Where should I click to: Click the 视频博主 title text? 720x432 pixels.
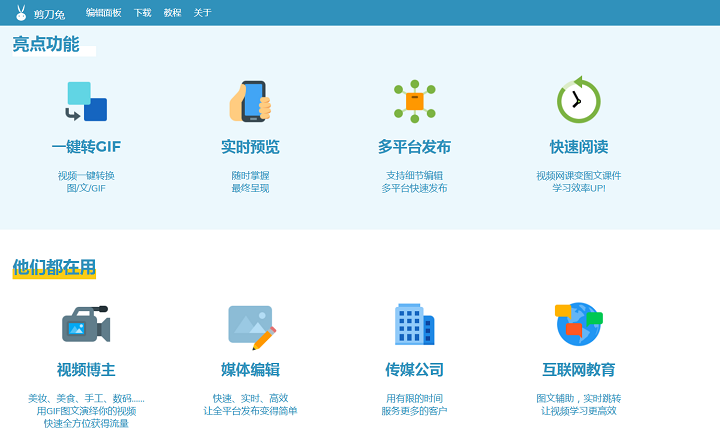(86, 370)
